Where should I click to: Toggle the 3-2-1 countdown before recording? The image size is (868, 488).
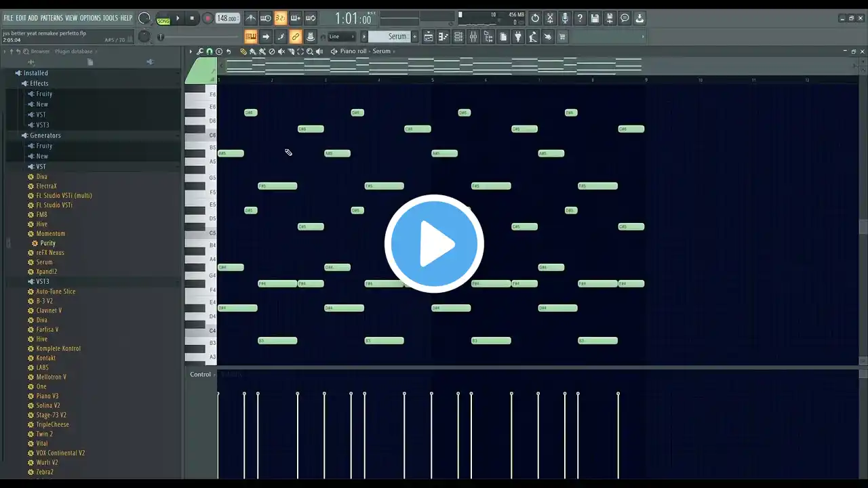point(281,18)
